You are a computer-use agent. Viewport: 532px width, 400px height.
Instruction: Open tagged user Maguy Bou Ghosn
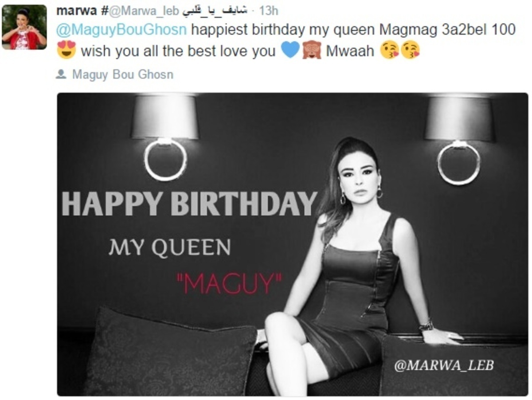tap(122, 74)
